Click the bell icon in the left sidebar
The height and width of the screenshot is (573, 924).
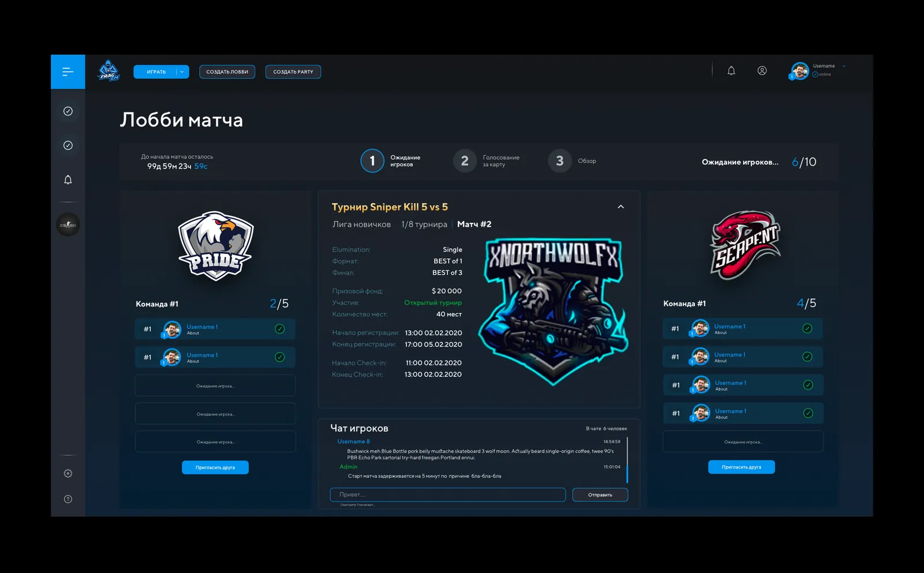68,179
